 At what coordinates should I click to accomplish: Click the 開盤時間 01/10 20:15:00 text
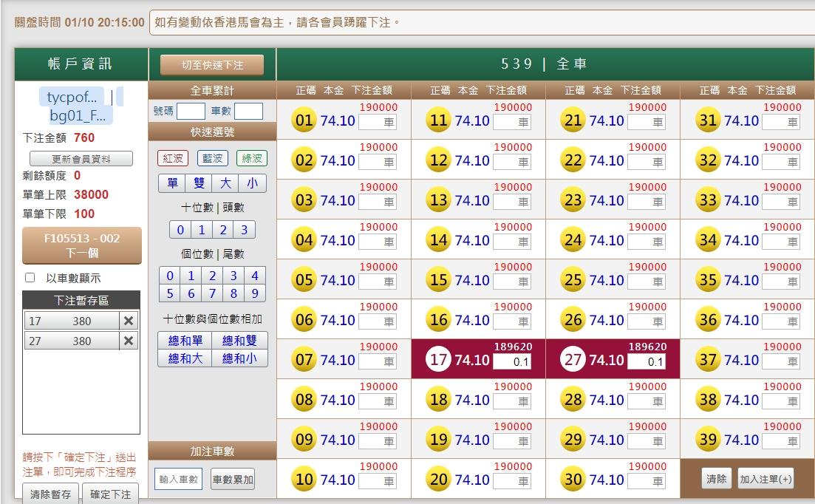(80, 22)
